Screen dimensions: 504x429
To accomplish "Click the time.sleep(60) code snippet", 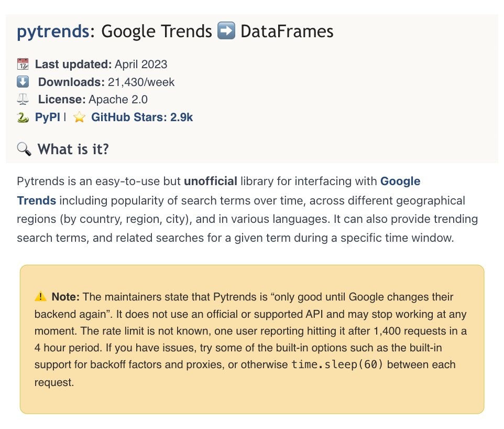I will [337, 364].
